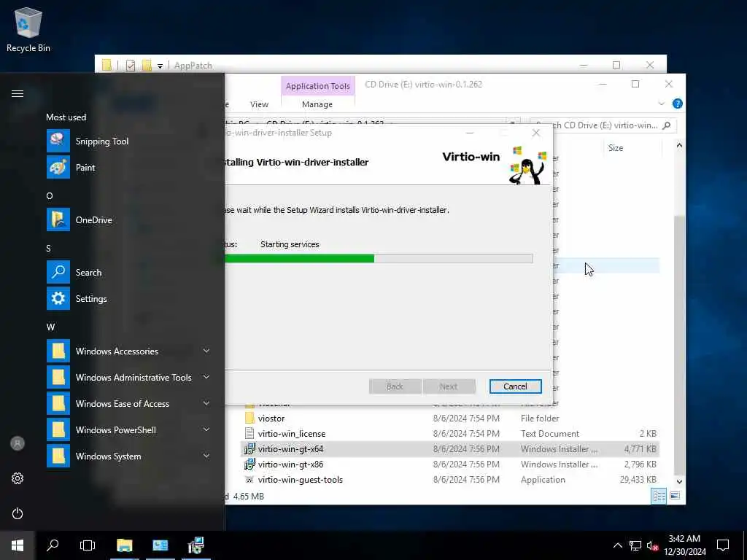Screen dimensions: 747x560
Task: Click network icon in system tray
Action: (x=635, y=545)
